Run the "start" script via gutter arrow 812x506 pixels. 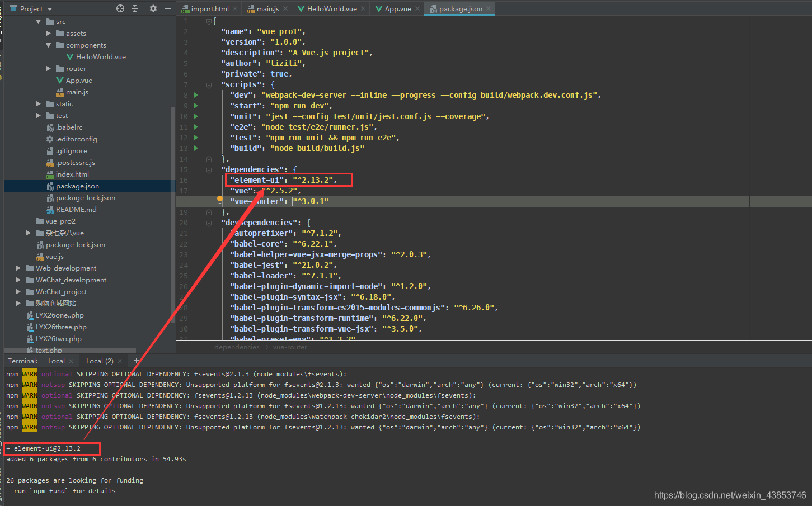(196, 106)
